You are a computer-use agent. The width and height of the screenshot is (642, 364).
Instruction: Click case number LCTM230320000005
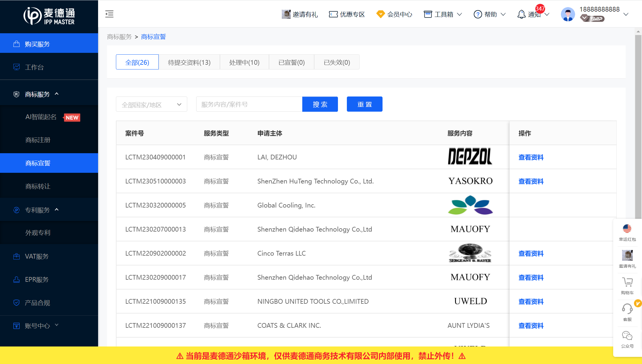[155, 205]
